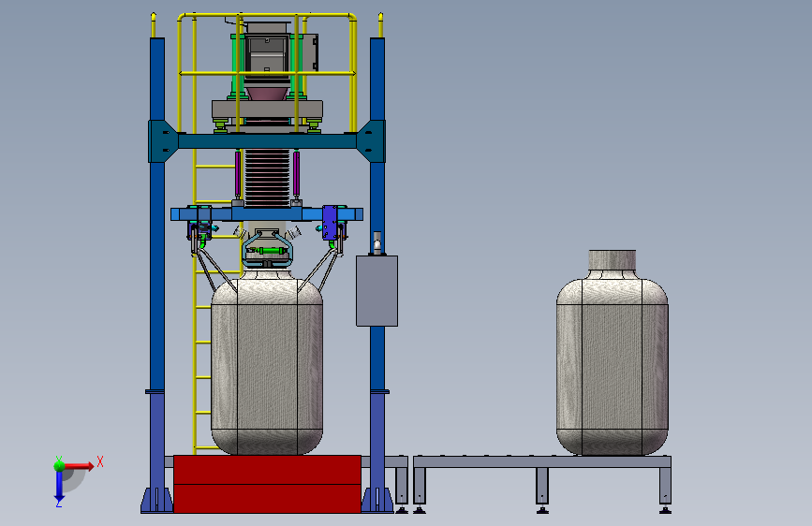Select the red weighing platform base
Viewport: 812px width, 526px height.
click(x=267, y=484)
